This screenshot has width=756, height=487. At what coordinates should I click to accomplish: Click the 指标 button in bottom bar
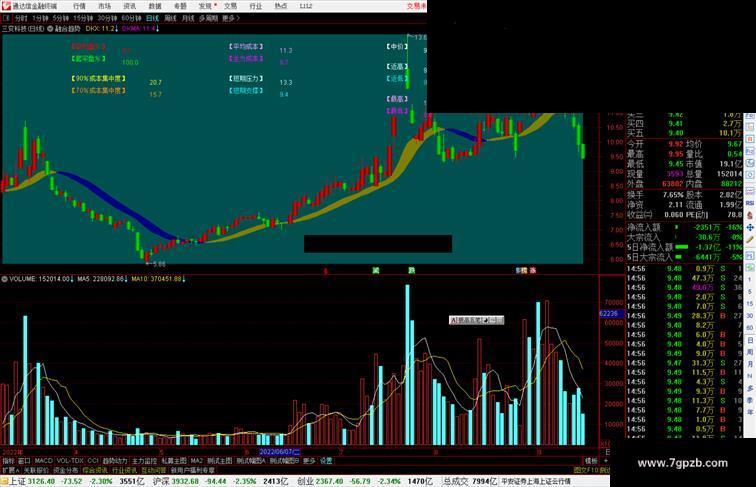[x=8, y=461]
